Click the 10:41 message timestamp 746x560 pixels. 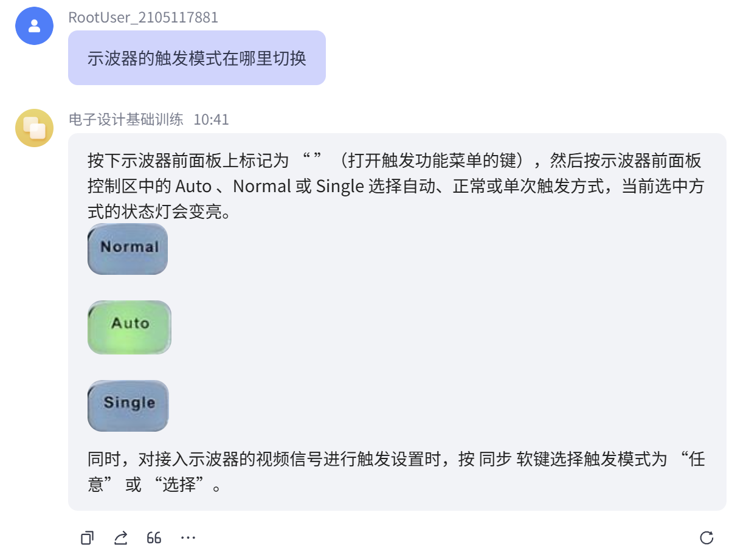click(x=211, y=119)
